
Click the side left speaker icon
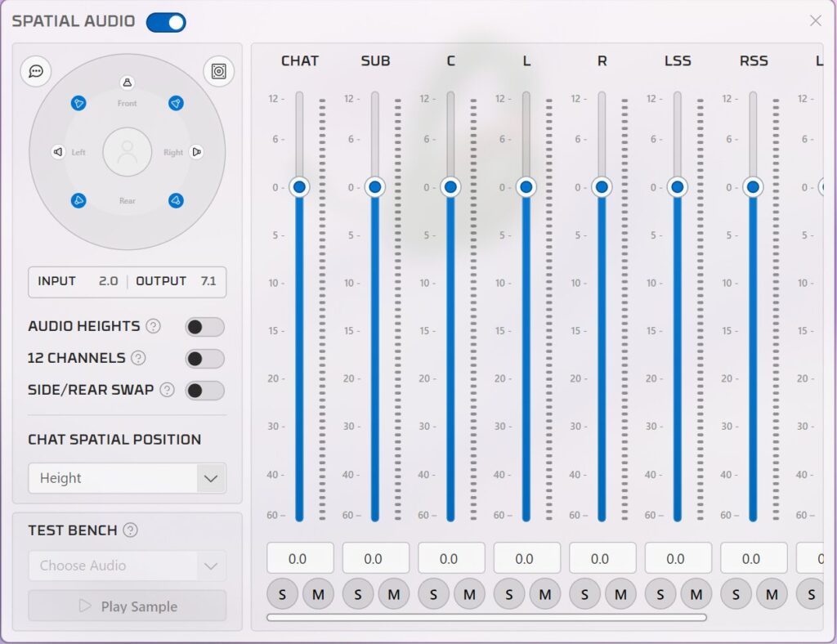[57, 152]
